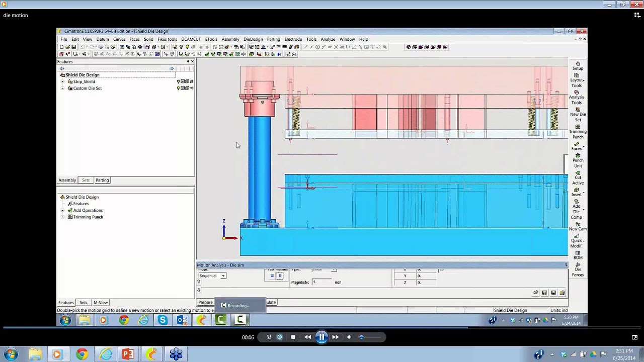The width and height of the screenshot is (644, 362).
Task: Open Analysis Tools in the right sidebar
Action: (x=577, y=98)
